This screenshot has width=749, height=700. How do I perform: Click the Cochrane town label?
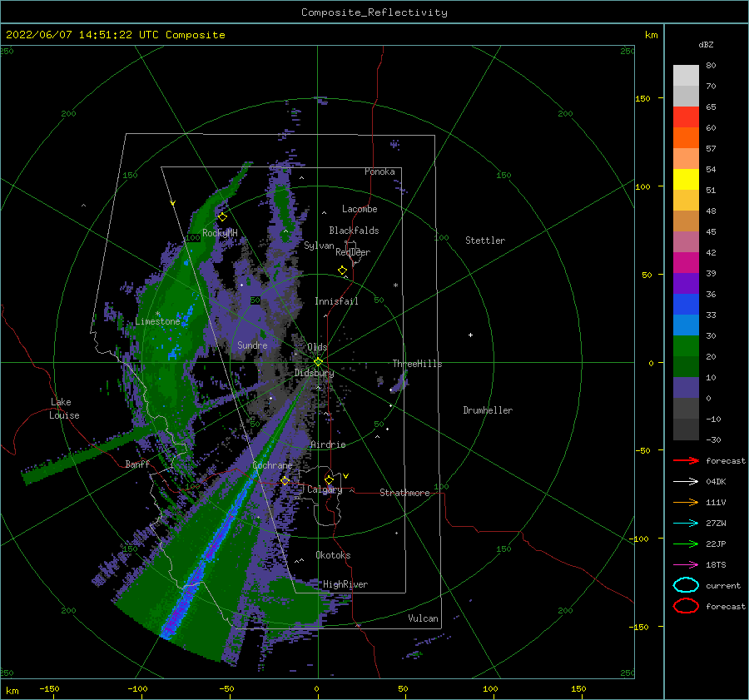(x=272, y=465)
